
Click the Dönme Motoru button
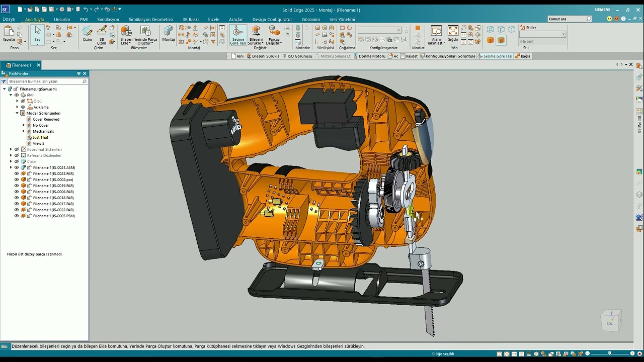pyautogui.click(x=369, y=56)
